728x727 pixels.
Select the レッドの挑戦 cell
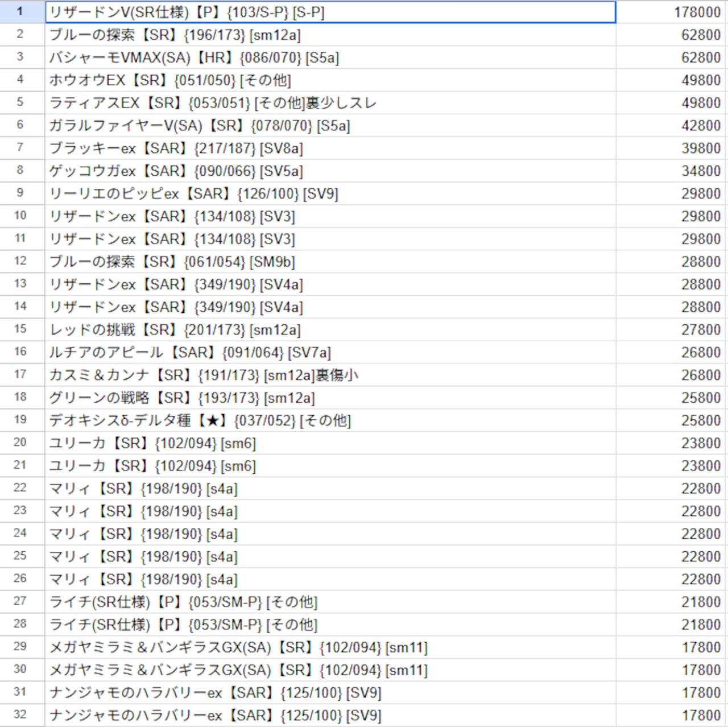click(x=330, y=330)
